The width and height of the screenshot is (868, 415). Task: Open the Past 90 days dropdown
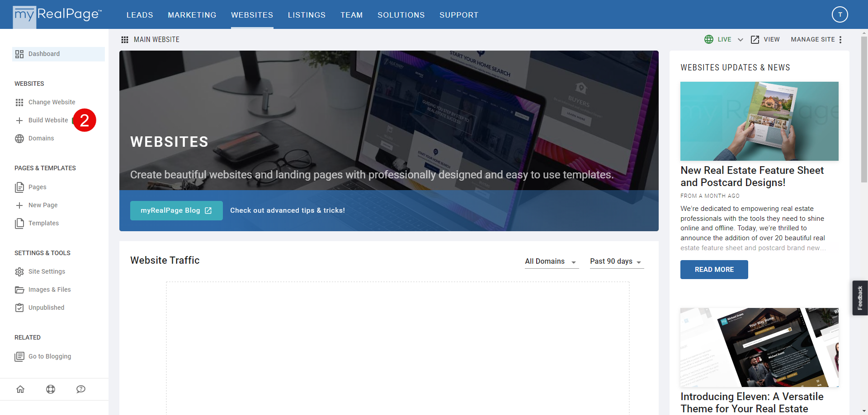pyautogui.click(x=617, y=261)
